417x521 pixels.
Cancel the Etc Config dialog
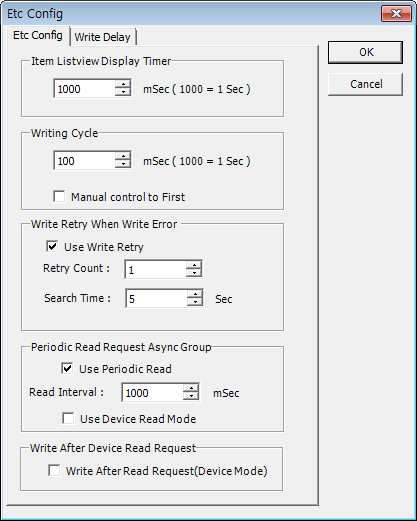pyautogui.click(x=365, y=84)
